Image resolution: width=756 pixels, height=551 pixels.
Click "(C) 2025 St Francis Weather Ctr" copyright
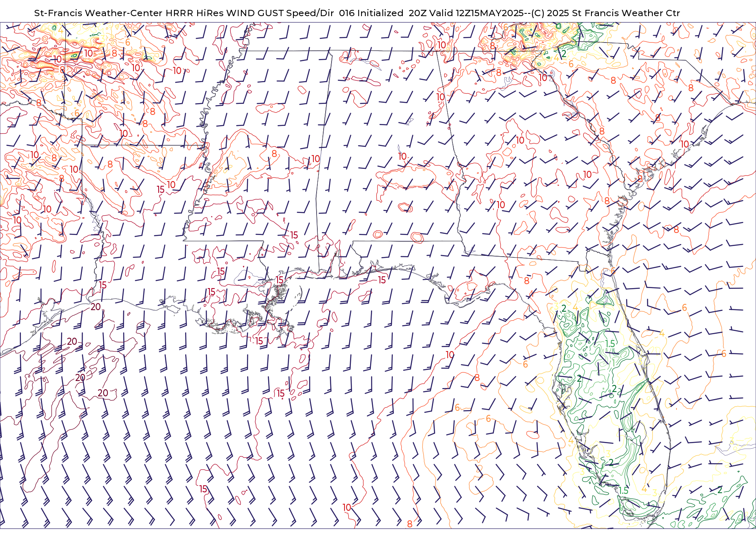pyautogui.click(x=606, y=13)
